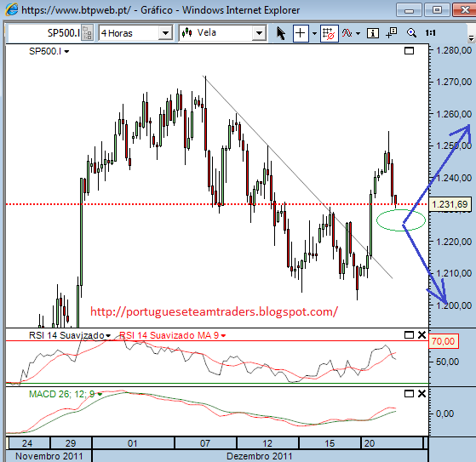Click the 01 date marker on timeline
476x462 pixels.
132,443
